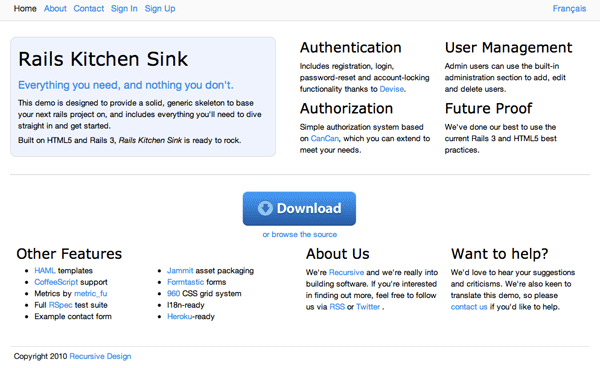Open the Jammit asset packaging link
Screen dimensions: 600x368
pyautogui.click(x=180, y=270)
